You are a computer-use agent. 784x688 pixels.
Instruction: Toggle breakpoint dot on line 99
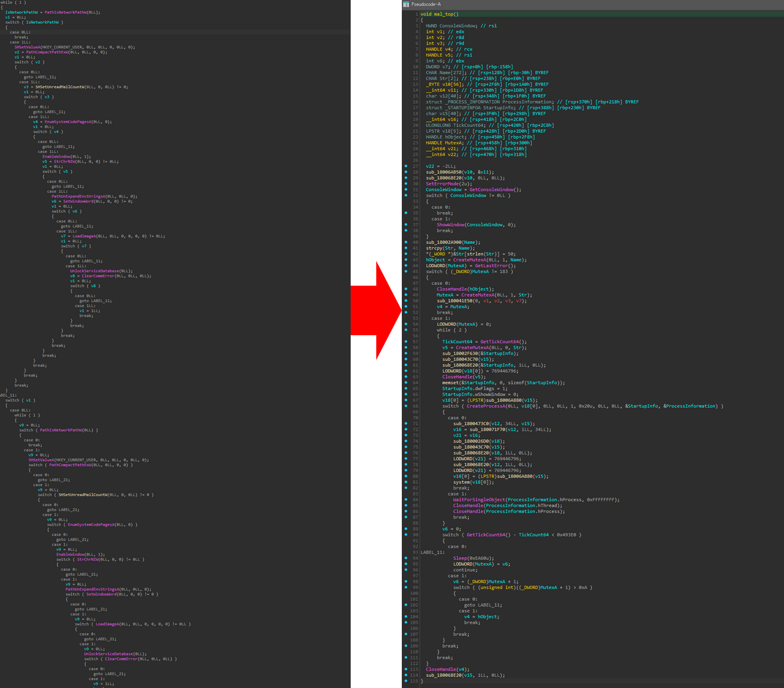click(405, 588)
